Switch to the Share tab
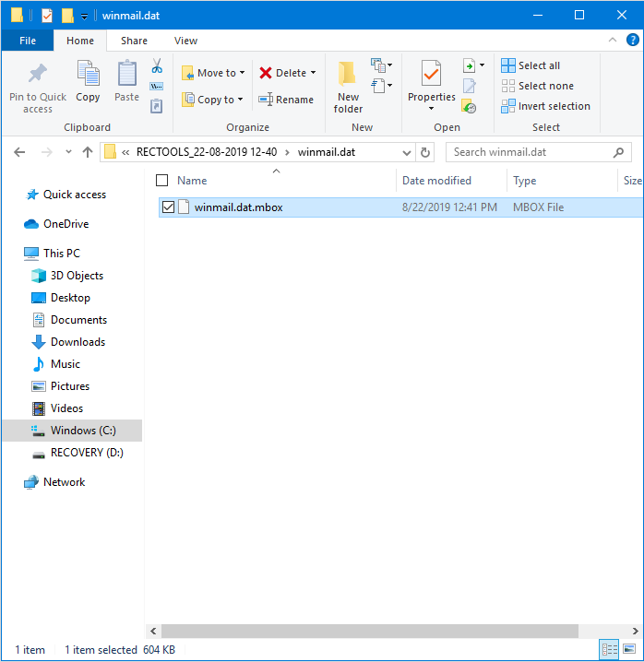Image resolution: width=644 pixels, height=662 pixels. coord(134,41)
